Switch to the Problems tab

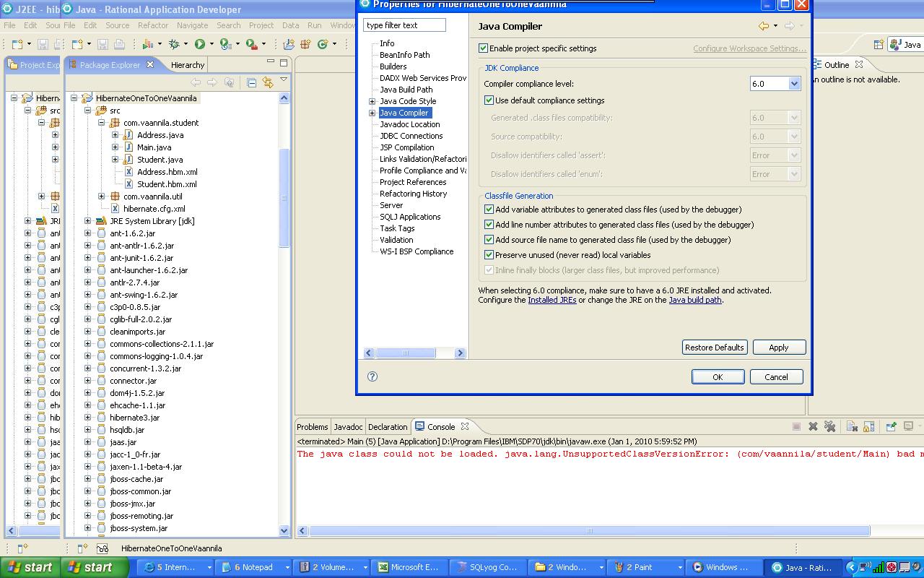pyautogui.click(x=312, y=426)
